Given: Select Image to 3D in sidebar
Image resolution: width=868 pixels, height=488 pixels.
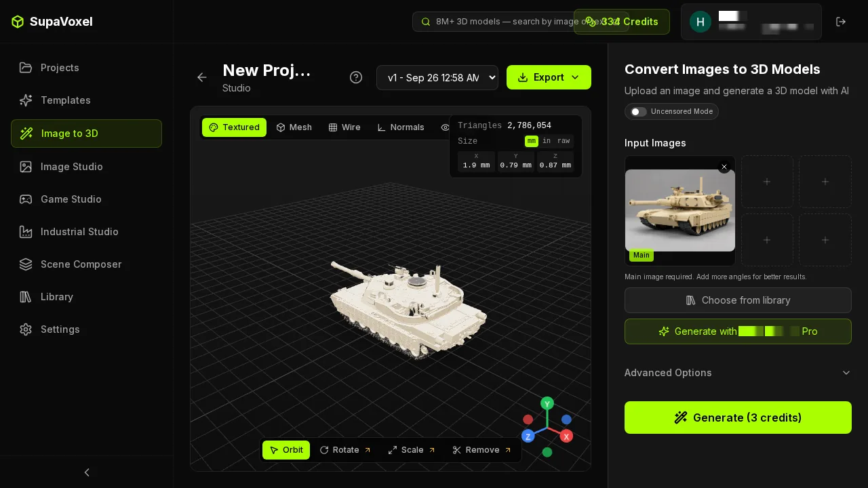Looking at the screenshot, I should [86, 134].
